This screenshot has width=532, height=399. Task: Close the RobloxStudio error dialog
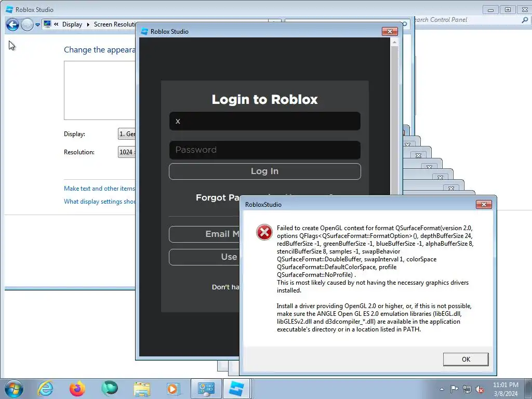click(x=484, y=204)
